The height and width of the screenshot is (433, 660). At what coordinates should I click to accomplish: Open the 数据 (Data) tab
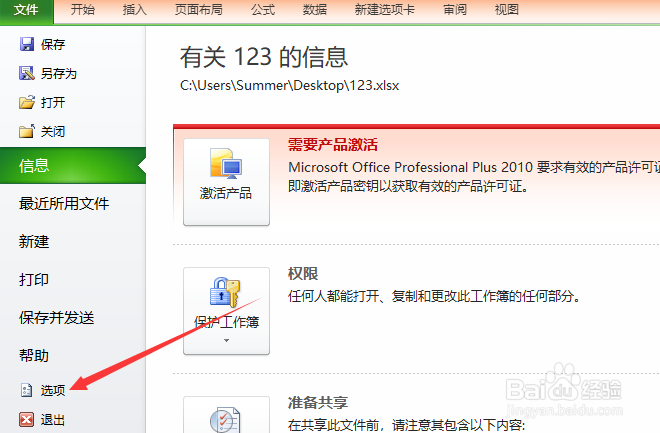314,10
